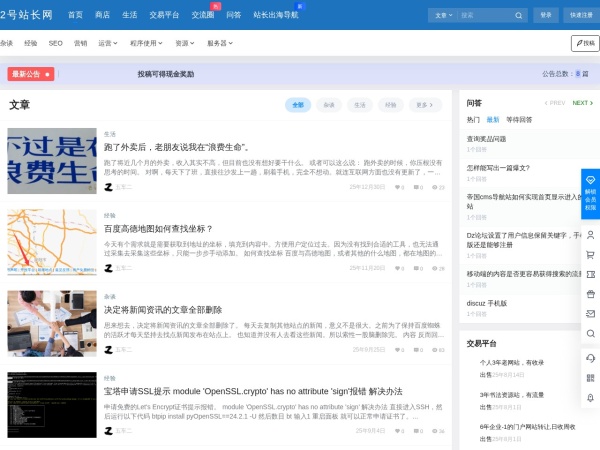Click the 快速注册 button
Viewport: 600px width, 450px height.
click(580, 15)
